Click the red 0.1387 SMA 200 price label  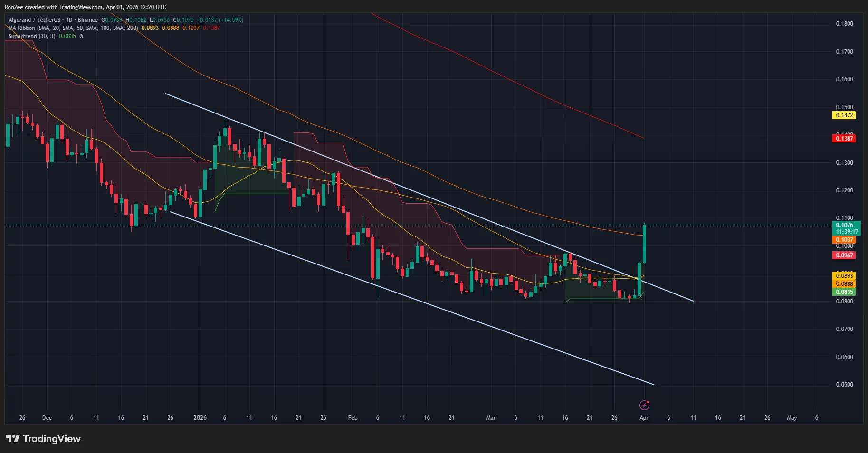pos(844,139)
